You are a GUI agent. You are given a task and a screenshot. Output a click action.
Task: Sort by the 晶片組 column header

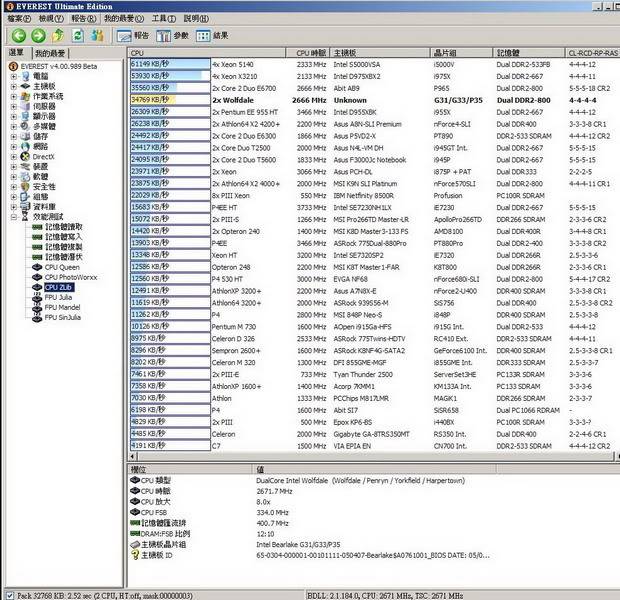461,53
